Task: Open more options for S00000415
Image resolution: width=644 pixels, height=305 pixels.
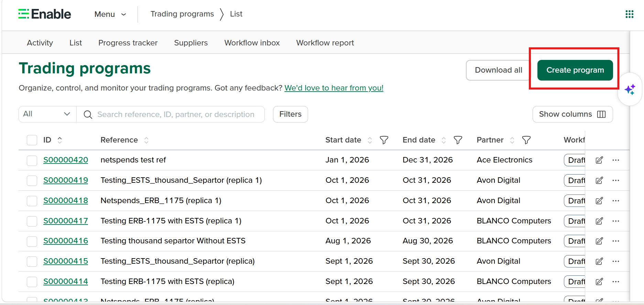Action: [x=616, y=261]
